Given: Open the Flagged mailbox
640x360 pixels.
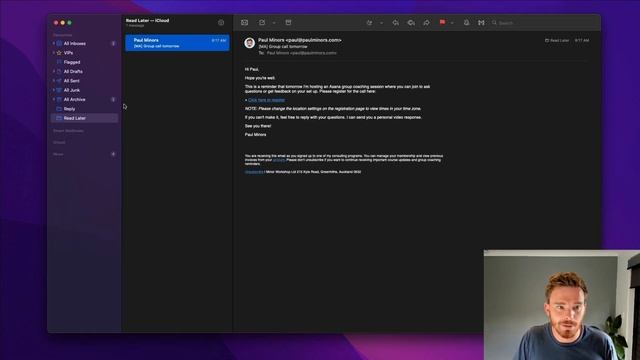Looking at the screenshot, I should tap(72, 62).
